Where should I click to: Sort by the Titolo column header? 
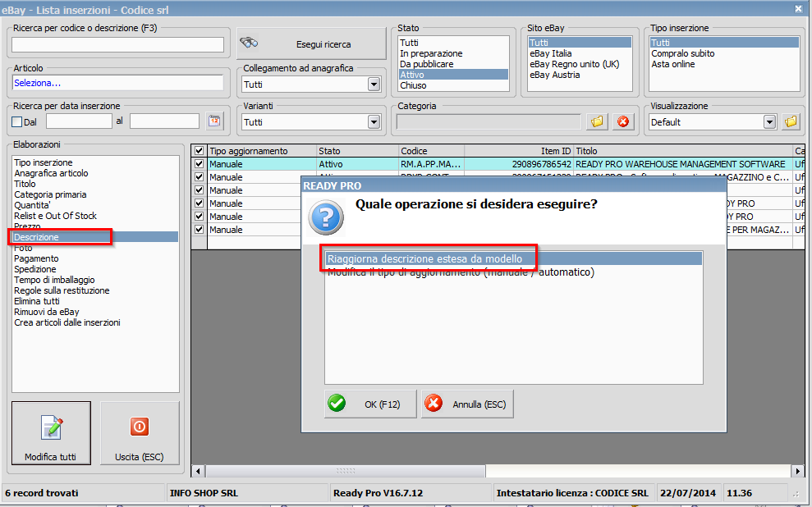tap(683, 151)
